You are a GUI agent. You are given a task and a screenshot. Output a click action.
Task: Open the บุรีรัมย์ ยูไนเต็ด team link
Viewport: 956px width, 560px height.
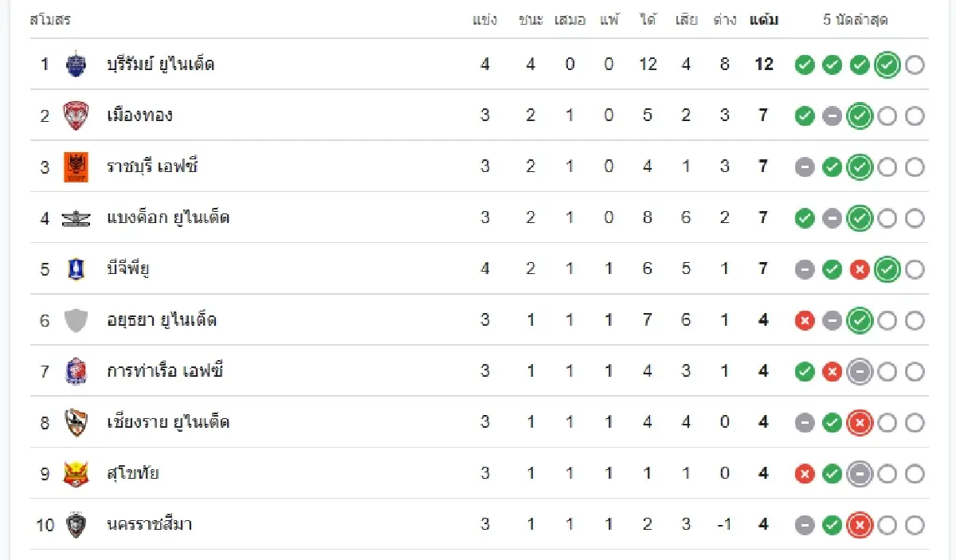click(161, 65)
